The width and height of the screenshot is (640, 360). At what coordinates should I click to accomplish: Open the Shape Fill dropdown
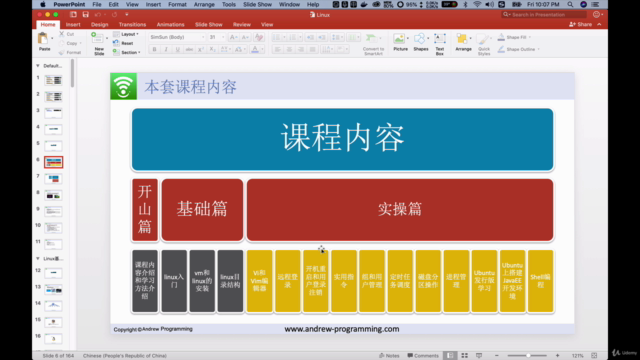point(514,37)
